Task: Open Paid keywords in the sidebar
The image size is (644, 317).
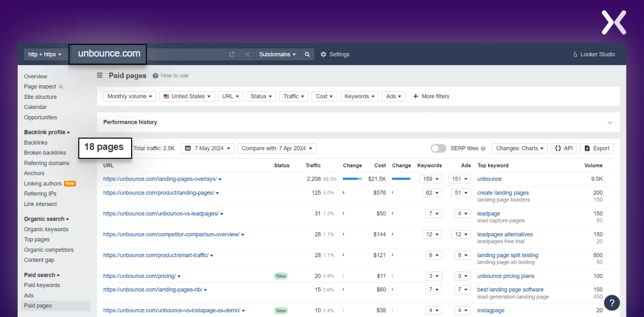Action: [x=42, y=285]
